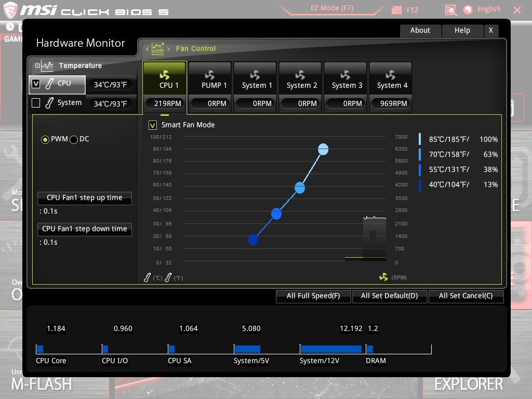The image size is (532, 399).
Task: Click the 70°C fan curve point
Action: [x=300, y=188]
